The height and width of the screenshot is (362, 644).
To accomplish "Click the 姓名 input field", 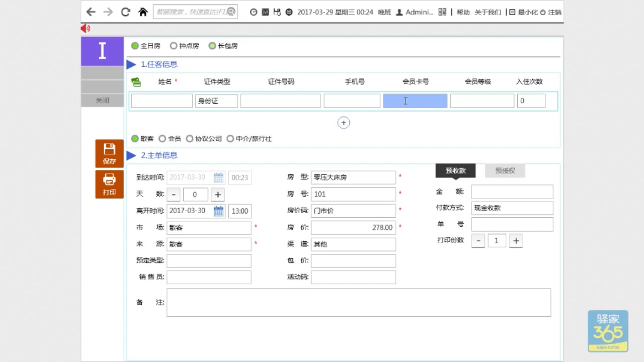I will (x=162, y=101).
